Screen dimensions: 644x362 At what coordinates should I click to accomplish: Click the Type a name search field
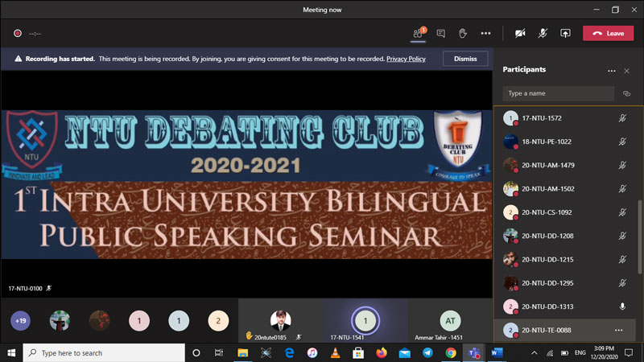558,93
